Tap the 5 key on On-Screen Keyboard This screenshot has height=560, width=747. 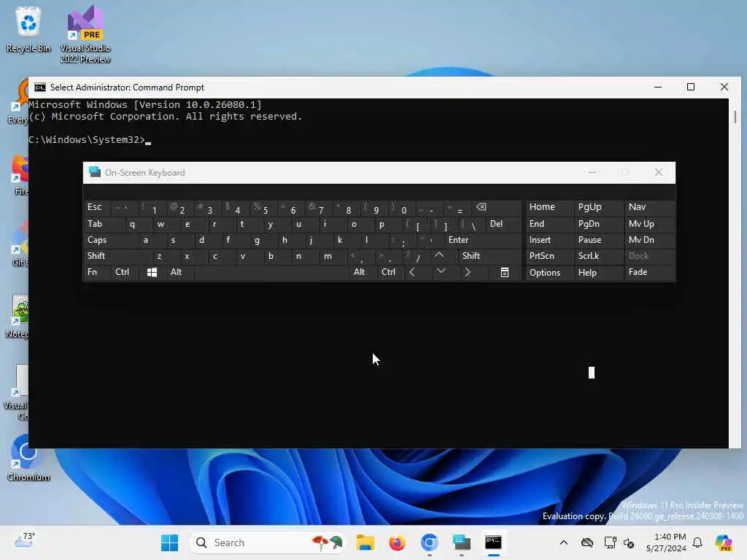(x=263, y=208)
